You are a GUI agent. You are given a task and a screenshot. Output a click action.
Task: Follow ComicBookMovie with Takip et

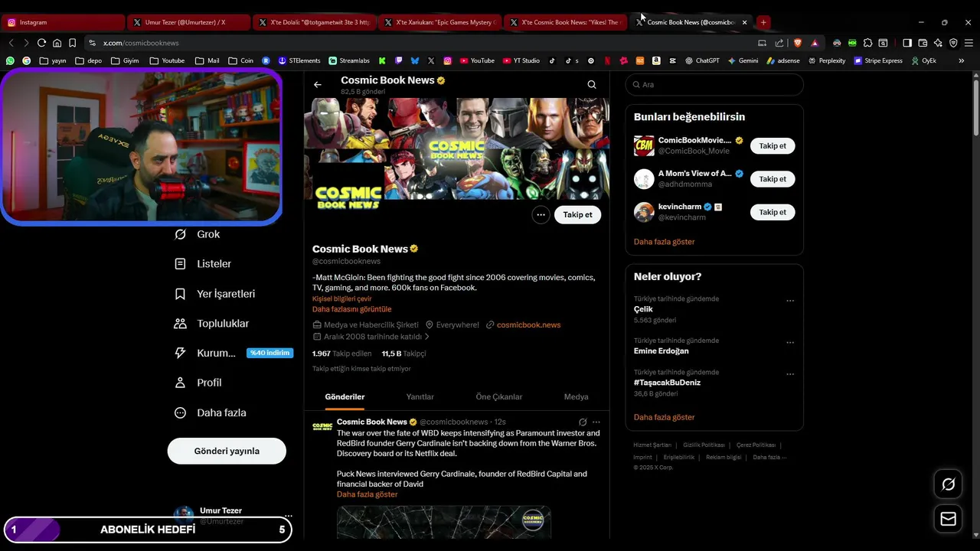pos(773,146)
